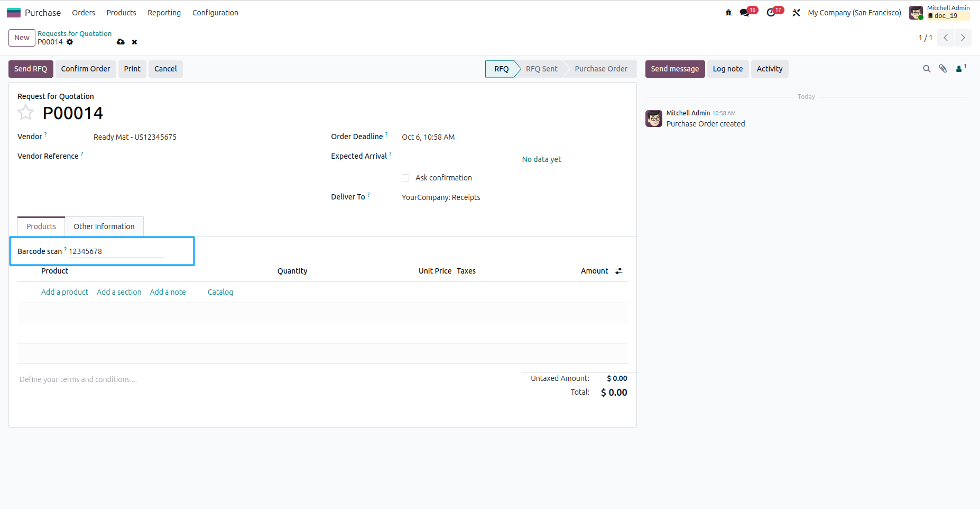Click Add a section link
This screenshot has width=980, height=509.
pos(119,292)
